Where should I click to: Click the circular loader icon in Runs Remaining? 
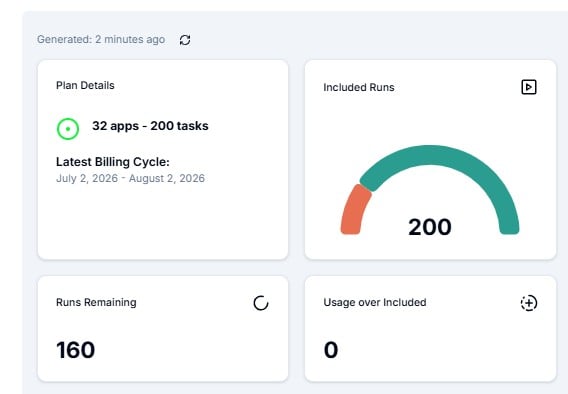point(261,303)
